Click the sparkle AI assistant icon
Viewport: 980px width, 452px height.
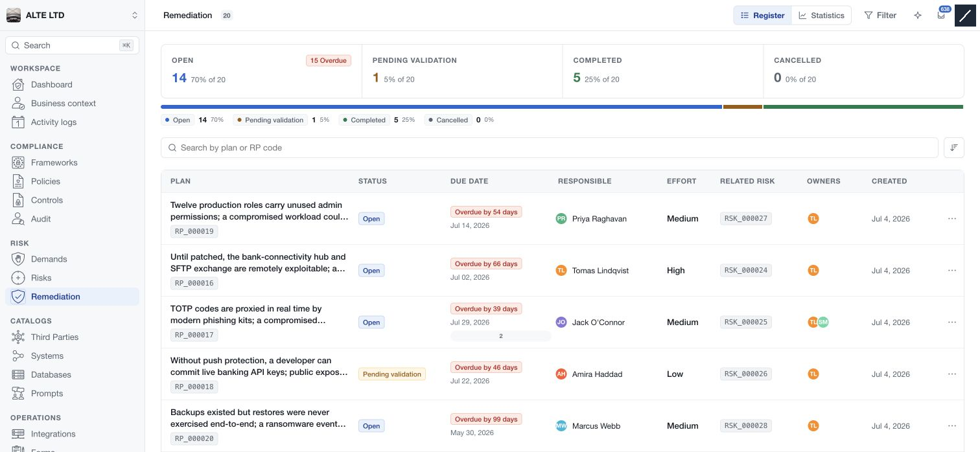pyautogui.click(x=917, y=16)
